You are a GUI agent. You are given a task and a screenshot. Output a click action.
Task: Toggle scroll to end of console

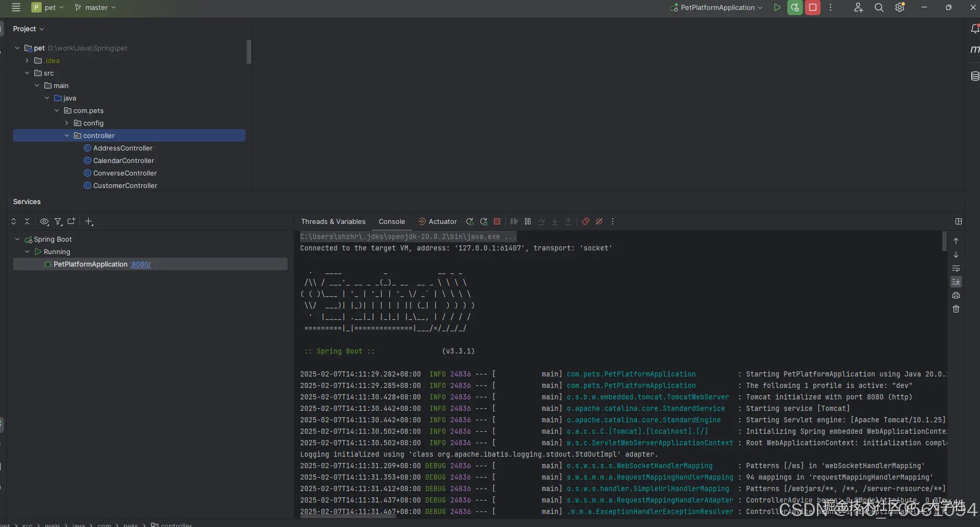pos(956,282)
